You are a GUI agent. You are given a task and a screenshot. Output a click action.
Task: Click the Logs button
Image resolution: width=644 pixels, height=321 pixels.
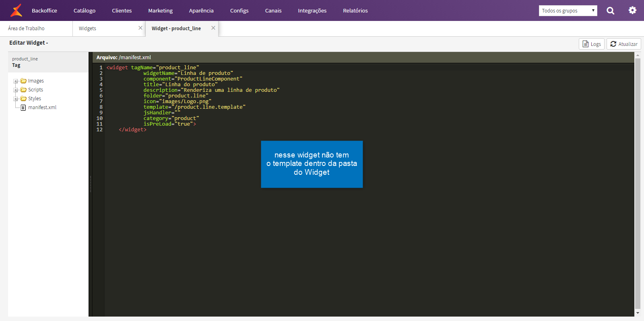coord(592,44)
